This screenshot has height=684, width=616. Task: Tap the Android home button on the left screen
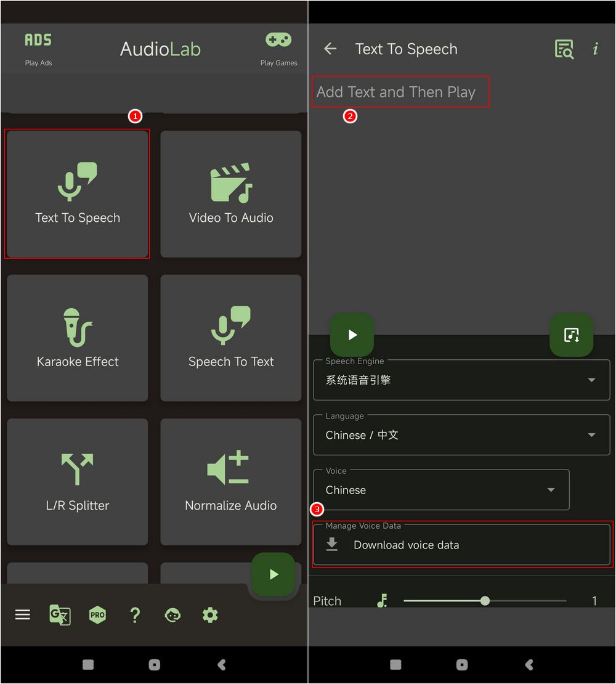155,664
